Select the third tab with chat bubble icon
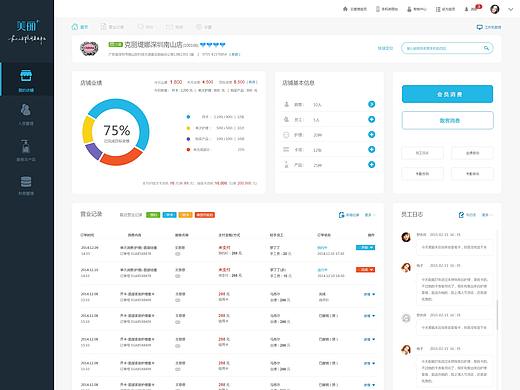This screenshot has width=520, height=390. pos(146,27)
